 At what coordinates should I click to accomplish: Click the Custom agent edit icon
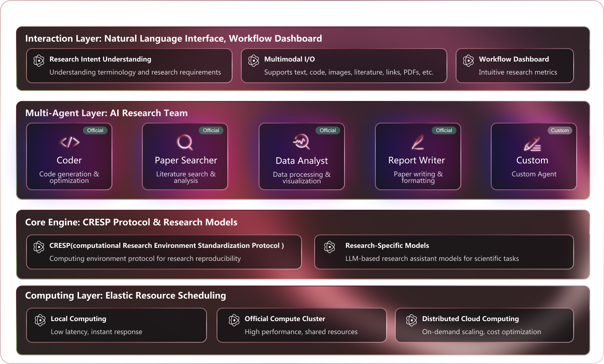(533, 142)
